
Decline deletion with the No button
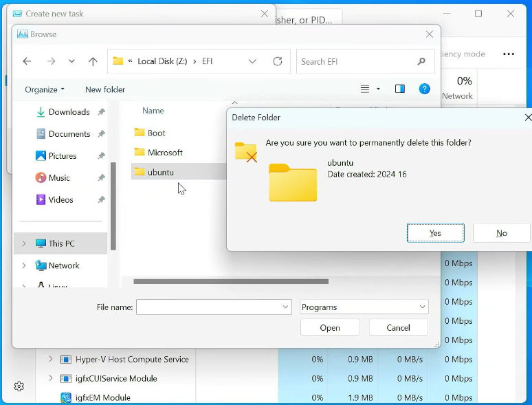coord(502,233)
